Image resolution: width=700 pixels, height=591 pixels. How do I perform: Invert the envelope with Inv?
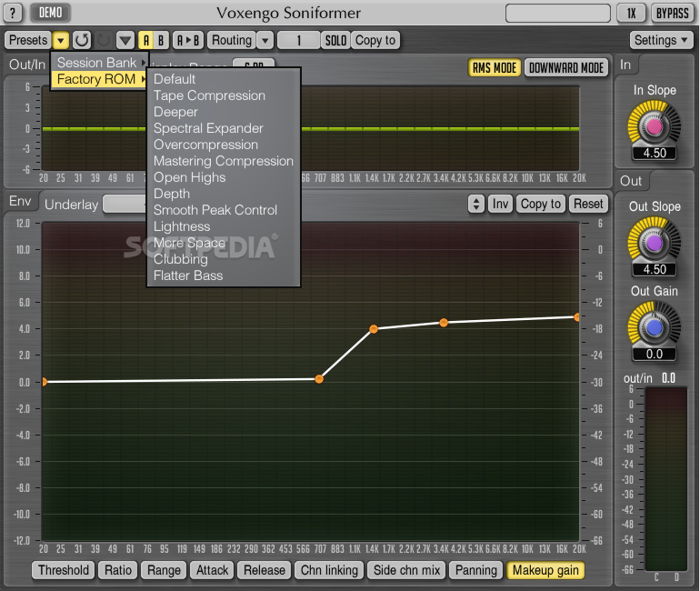pyautogui.click(x=500, y=204)
